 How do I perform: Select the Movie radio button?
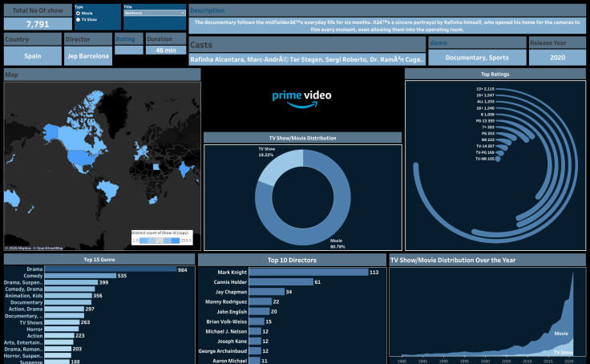[78, 13]
